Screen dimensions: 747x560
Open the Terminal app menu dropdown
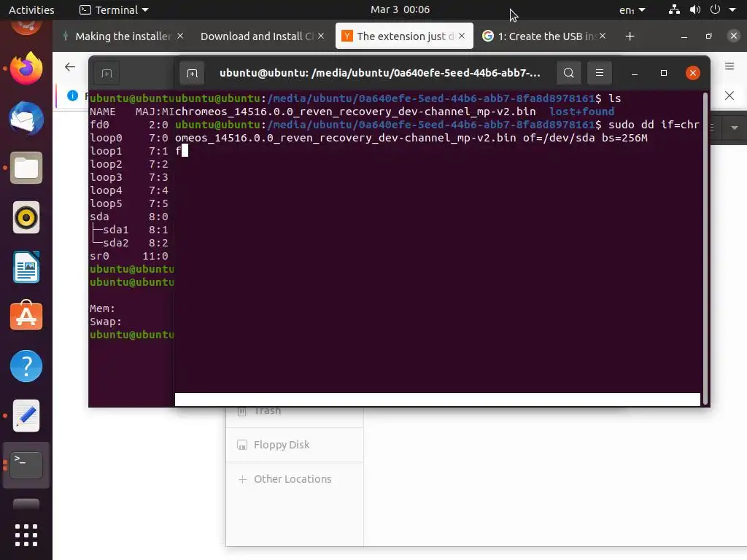pos(115,10)
